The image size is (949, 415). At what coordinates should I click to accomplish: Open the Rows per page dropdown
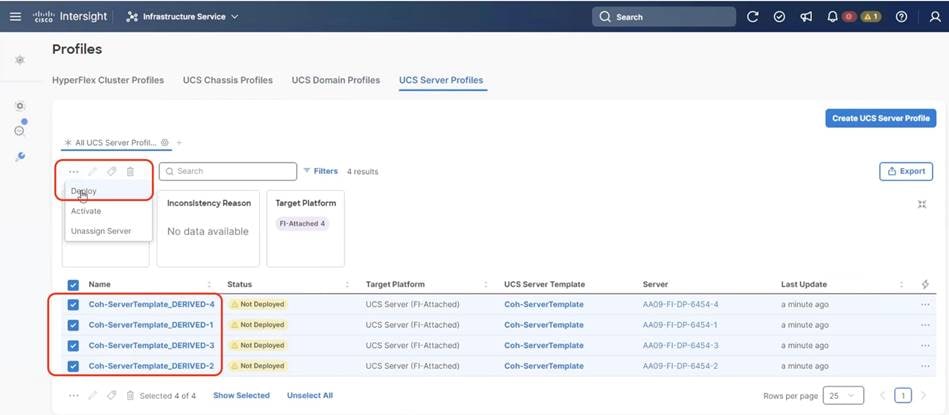coord(843,395)
